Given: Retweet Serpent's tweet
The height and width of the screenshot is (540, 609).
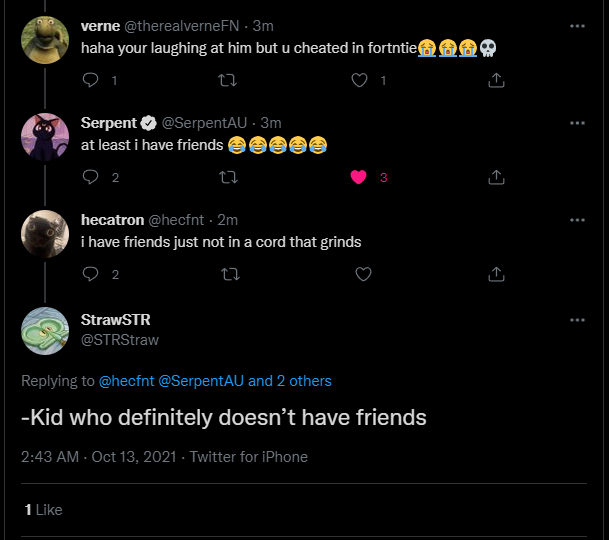Looking at the screenshot, I should [229, 177].
